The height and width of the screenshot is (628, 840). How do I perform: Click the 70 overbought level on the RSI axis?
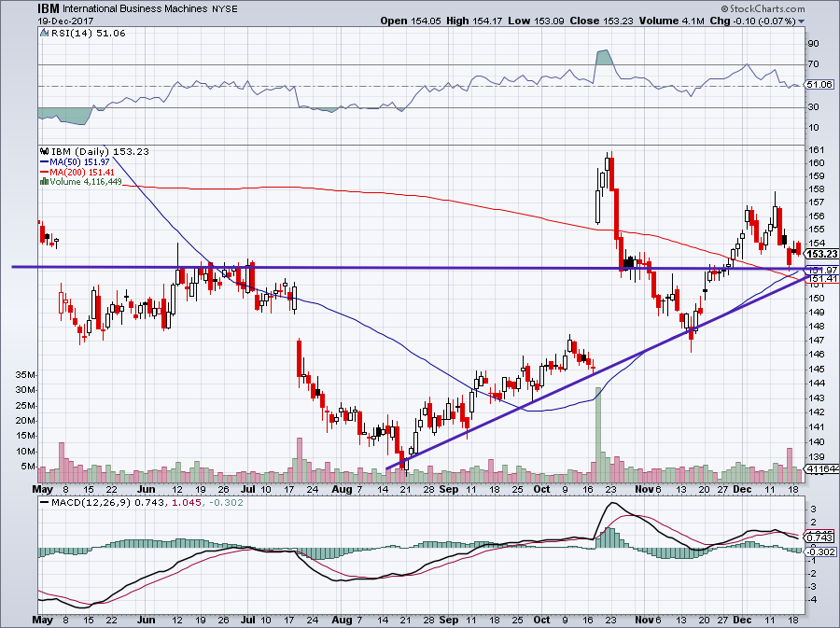coord(813,64)
